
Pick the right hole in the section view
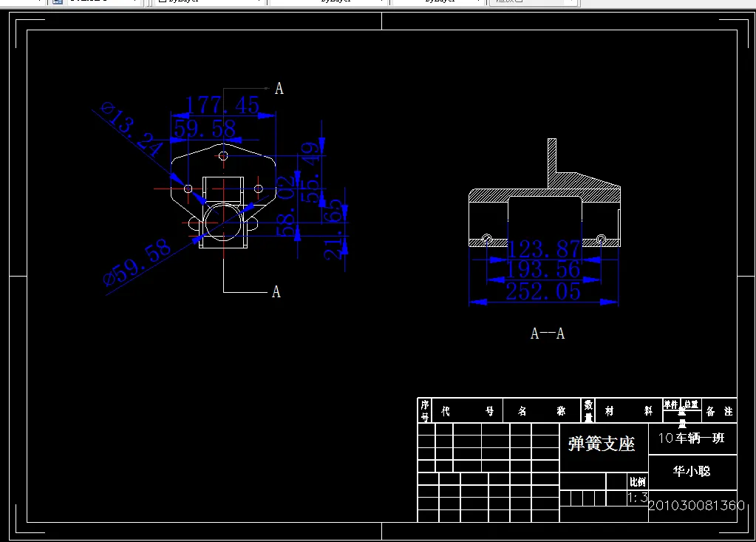pos(601,239)
